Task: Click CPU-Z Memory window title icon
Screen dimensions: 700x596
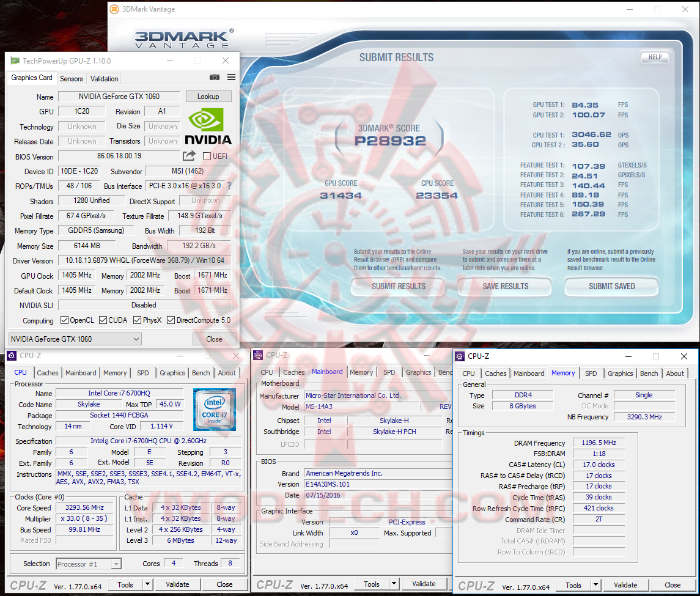Action: pyautogui.click(x=460, y=356)
